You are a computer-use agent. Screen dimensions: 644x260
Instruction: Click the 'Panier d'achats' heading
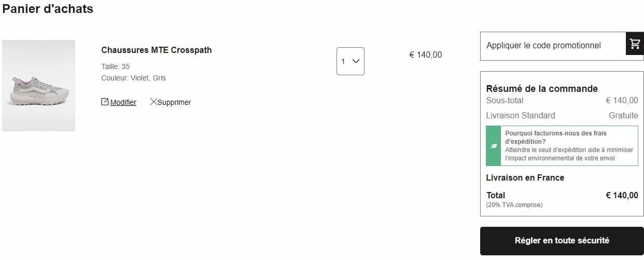[x=48, y=9]
